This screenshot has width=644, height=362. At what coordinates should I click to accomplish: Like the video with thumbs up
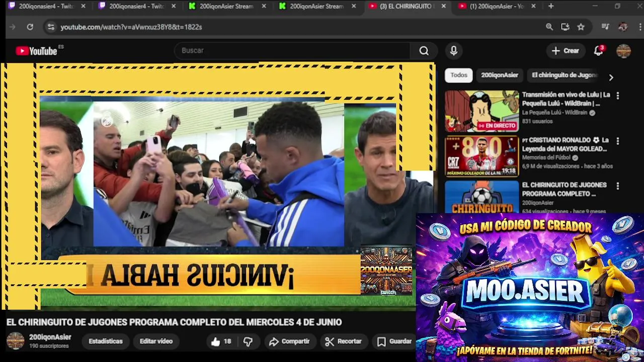pyautogui.click(x=221, y=341)
